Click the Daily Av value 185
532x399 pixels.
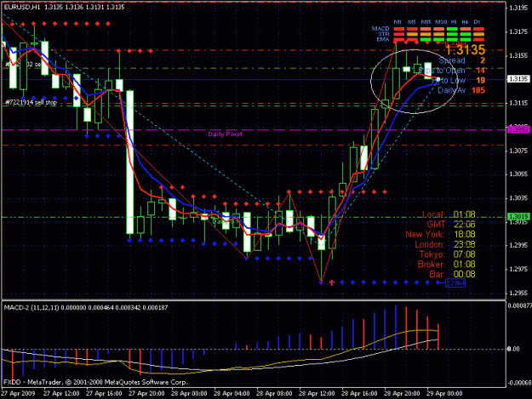478,90
